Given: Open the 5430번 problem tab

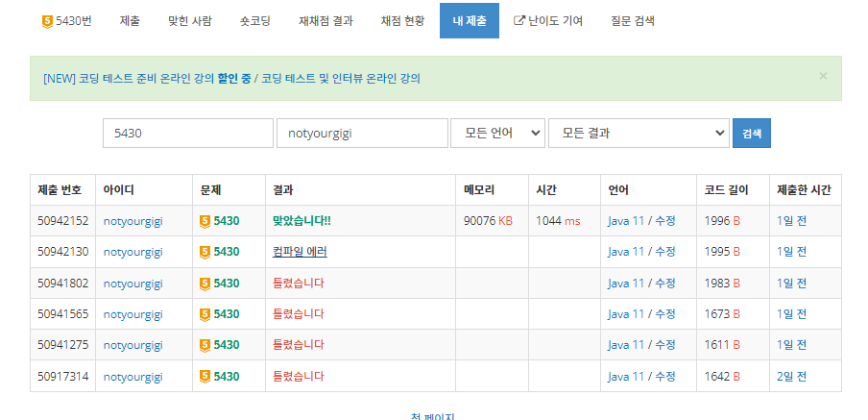Looking at the screenshot, I should click(x=67, y=21).
